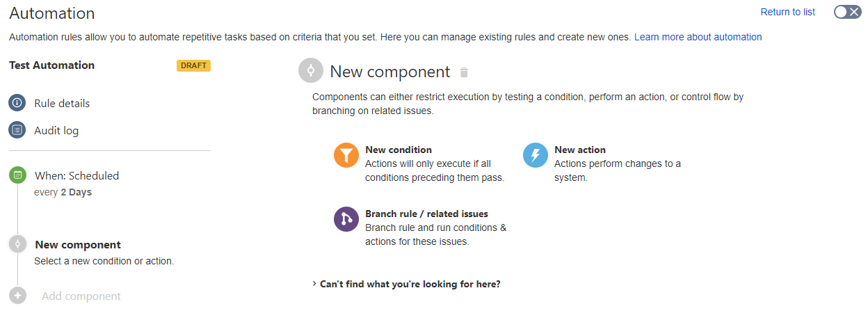Select the green Scheduled trigger calendar icon
This screenshot has width=868, height=311.
click(17, 175)
